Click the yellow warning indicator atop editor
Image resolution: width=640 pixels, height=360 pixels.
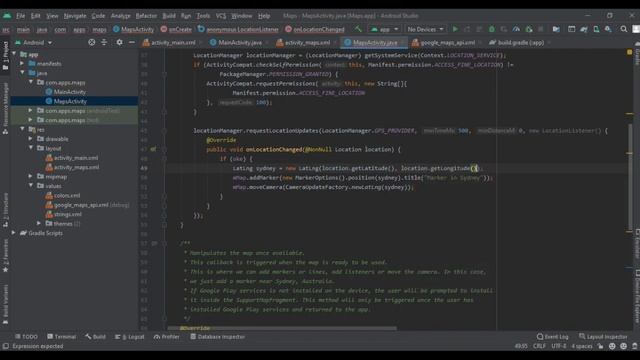coord(629,52)
